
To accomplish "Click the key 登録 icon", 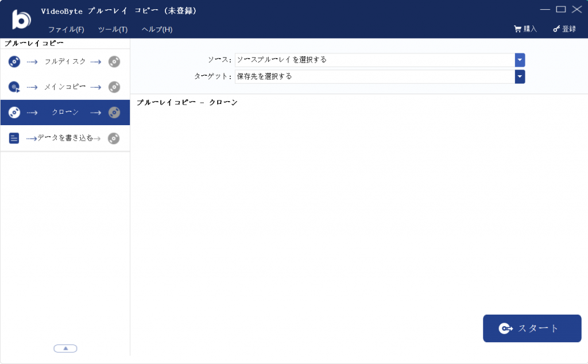I will pyautogui.click(x=556, y=29).
